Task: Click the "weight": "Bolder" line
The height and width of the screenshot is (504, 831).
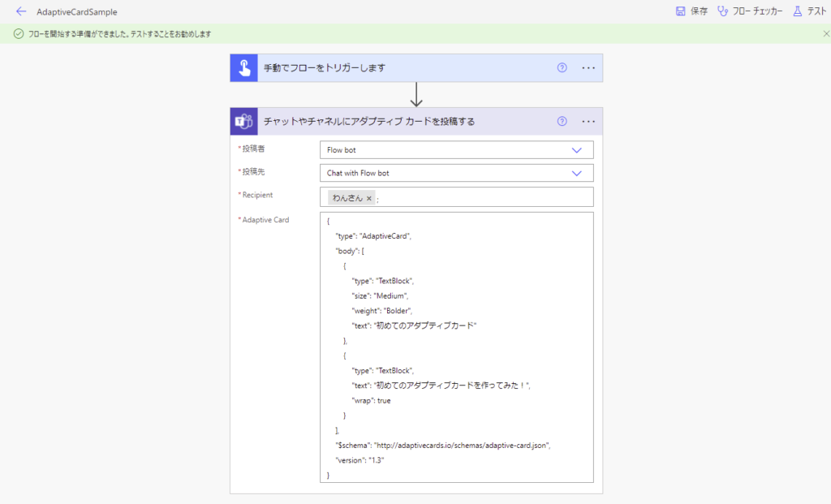Action: tap(382, 311)
